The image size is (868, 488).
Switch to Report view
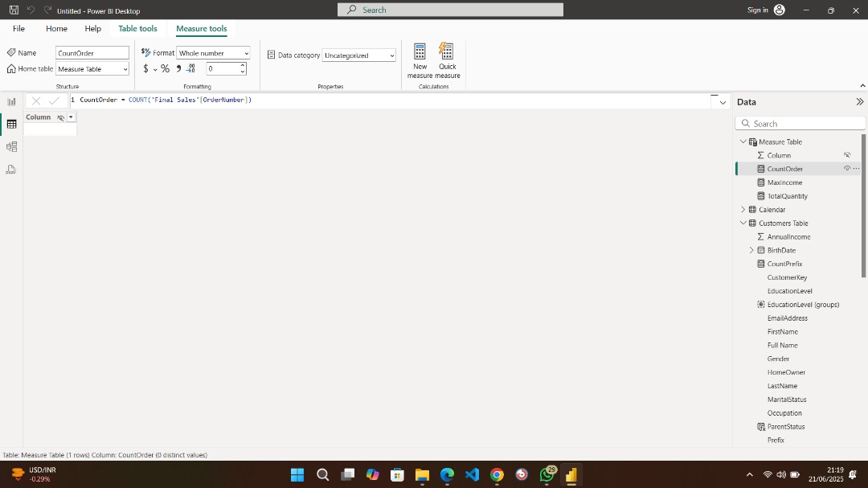tap(11, 101)
